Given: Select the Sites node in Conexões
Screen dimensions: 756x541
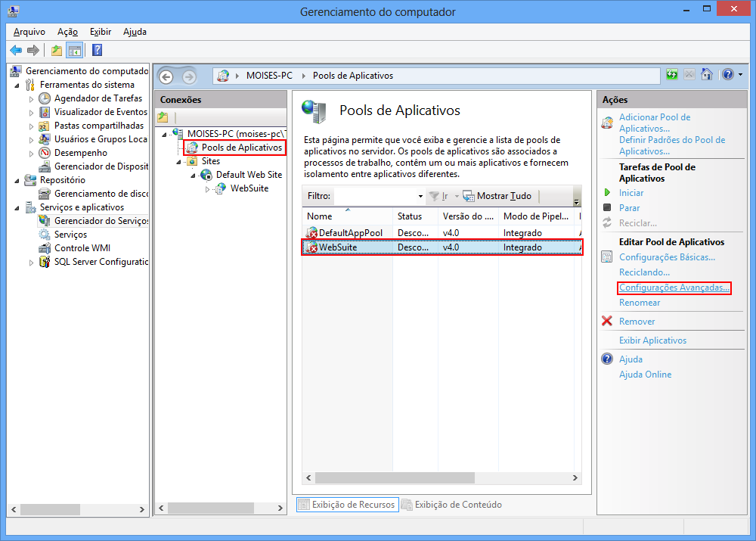Looking at the screenshot, I should click(x=211, y=161).
